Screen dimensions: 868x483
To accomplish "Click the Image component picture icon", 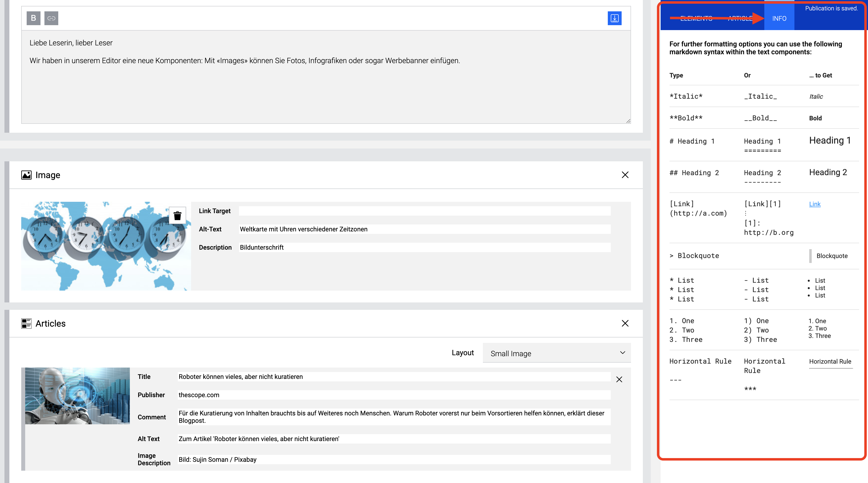I will (26, 175).
